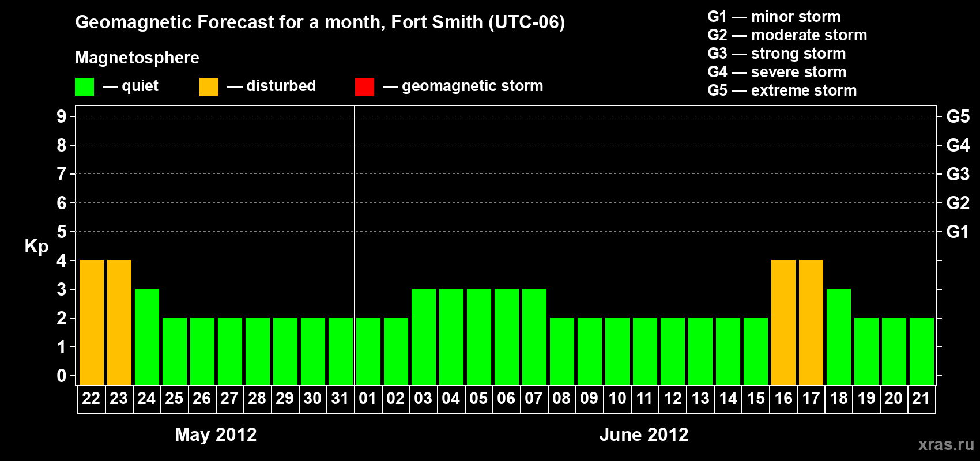Click the May 2012 month label
The height and width of the screenshot is (461, 980).
(x=216, y=434)
